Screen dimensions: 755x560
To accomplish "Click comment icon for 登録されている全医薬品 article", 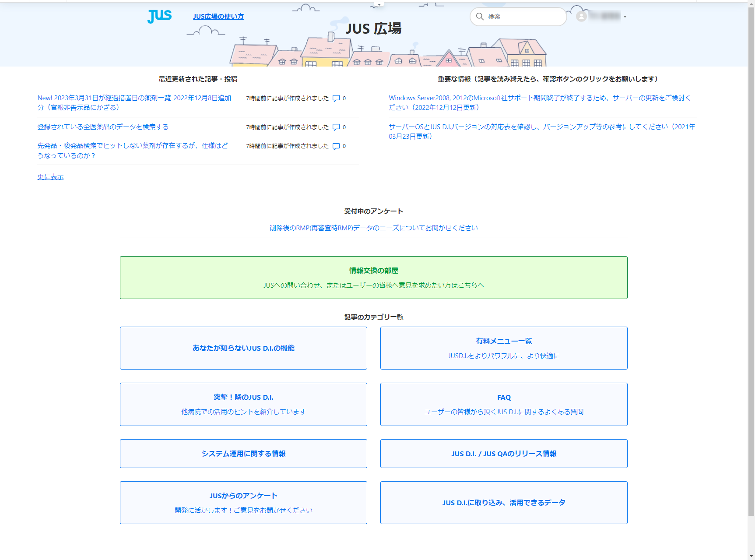I will pyautogui.click(x=336, y=127).
